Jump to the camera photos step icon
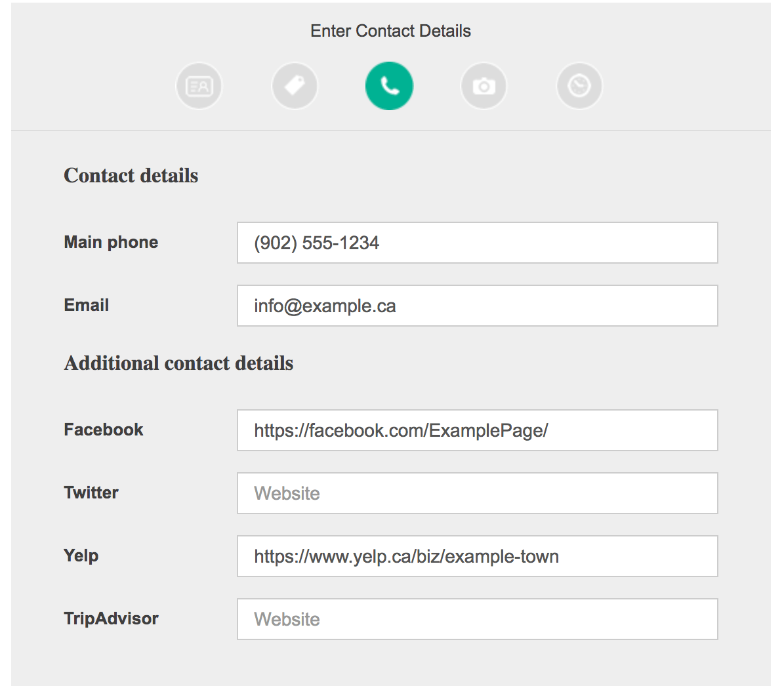This screenshot has height=686, width=784. 484,86
